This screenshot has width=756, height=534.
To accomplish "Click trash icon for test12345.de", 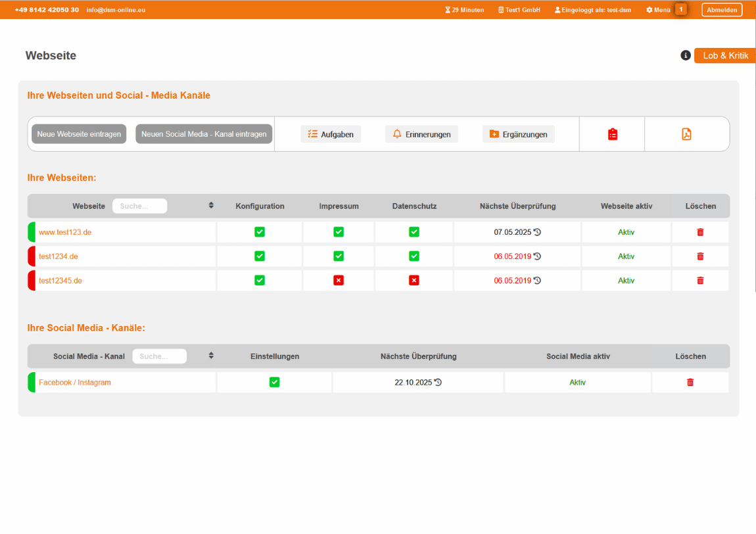I will [x=700, y=281].
